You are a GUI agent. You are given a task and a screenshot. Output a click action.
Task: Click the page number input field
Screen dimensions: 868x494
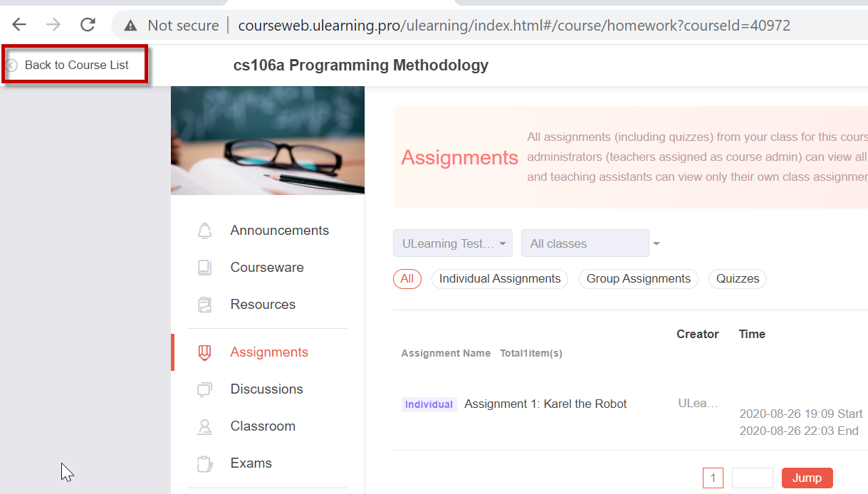coord(753,478)
